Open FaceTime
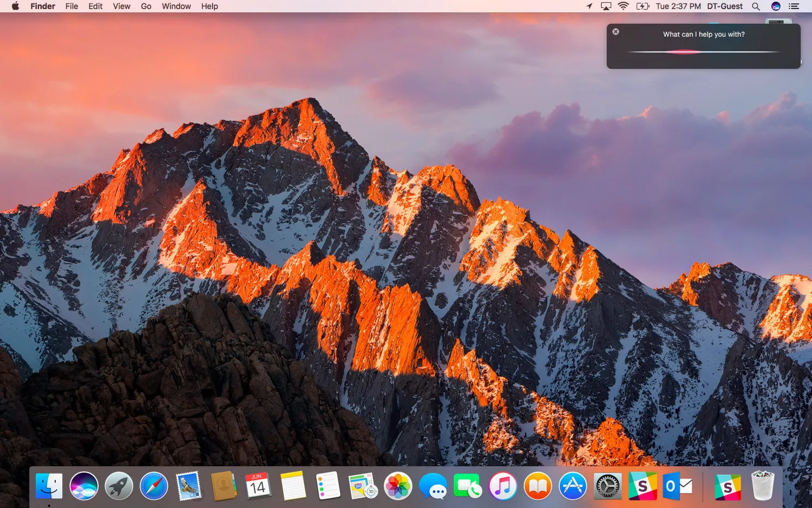This screenshot has width=812, height=508. (x=467, y=486)
